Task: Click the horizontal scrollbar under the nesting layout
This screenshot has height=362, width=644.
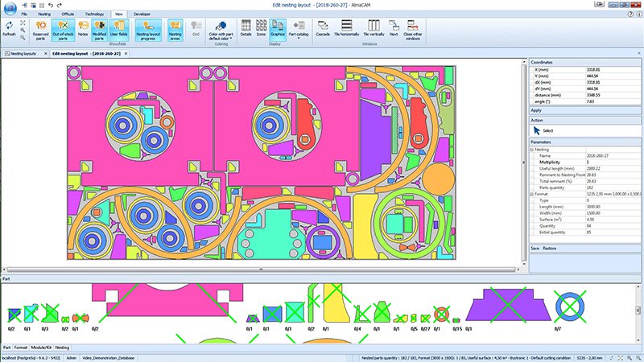Action: tap(260, 268)
